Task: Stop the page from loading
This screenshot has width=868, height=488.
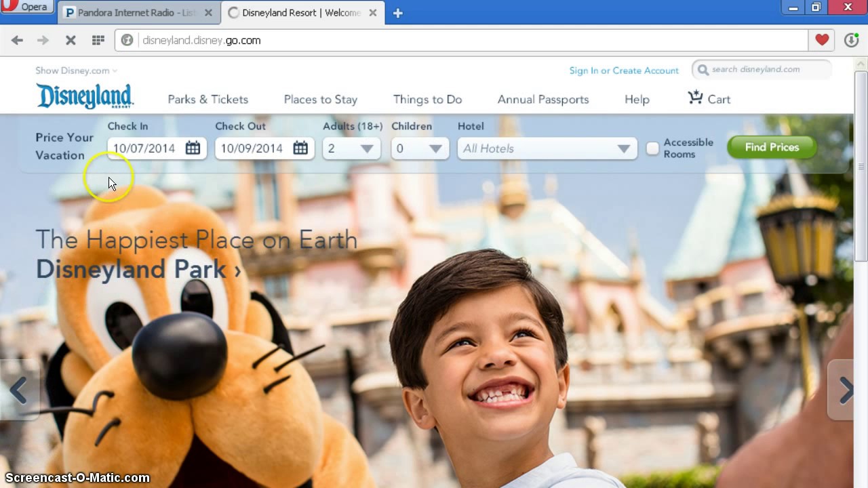Action: (x=71, y=41)
